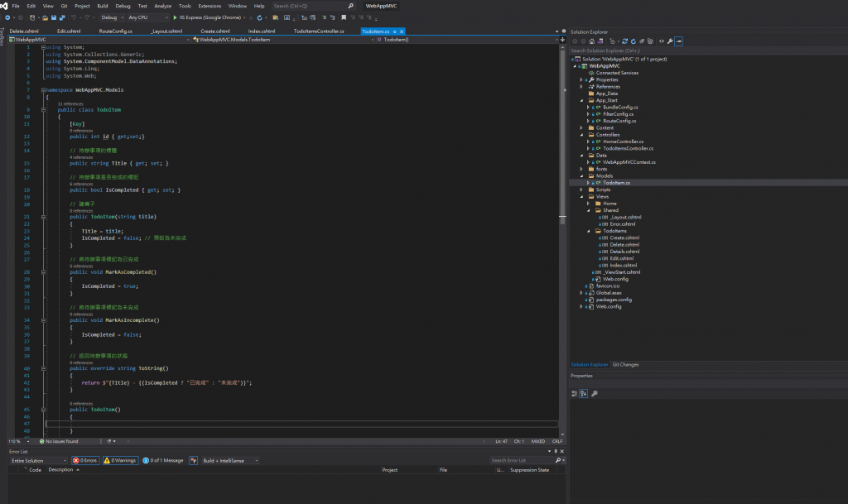Expand the References node in Solution Explorer
Screen dimensions: 848x504
click(581, 87)
